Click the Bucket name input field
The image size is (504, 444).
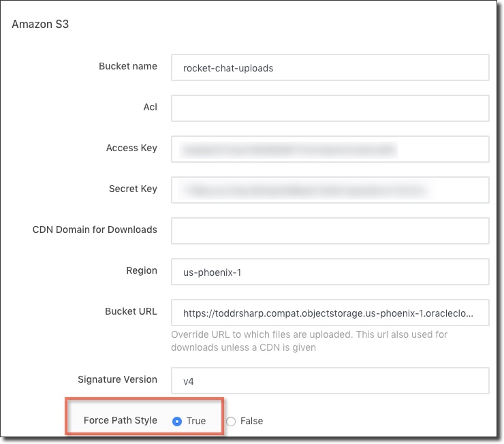[330, 67]
